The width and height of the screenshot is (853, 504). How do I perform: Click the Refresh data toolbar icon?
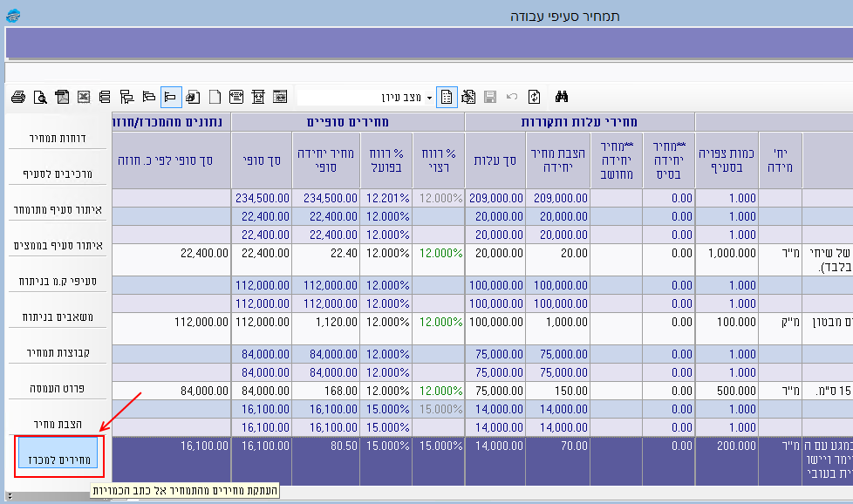pos(535,97)
